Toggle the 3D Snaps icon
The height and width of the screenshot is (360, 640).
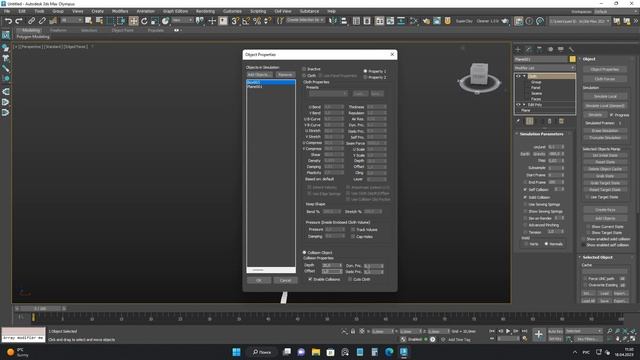point(235,21)
